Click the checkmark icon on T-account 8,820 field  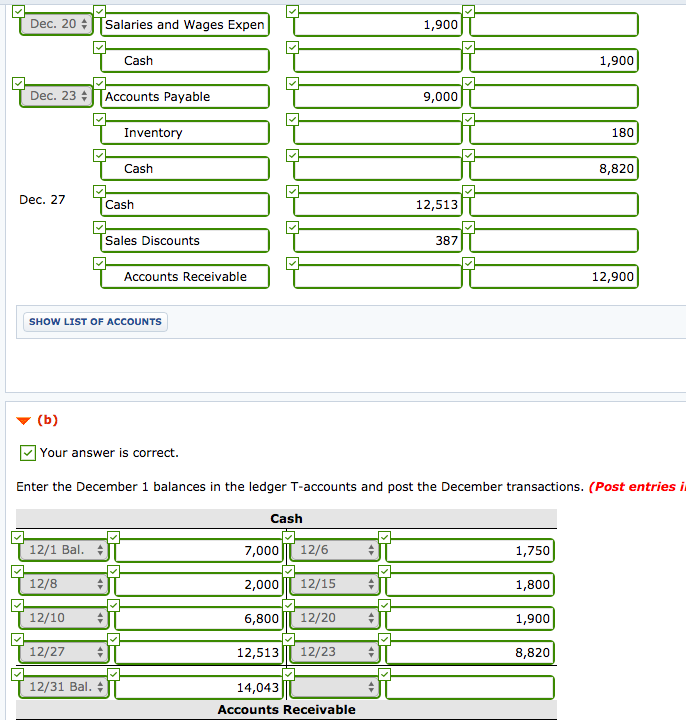[385, 639]
